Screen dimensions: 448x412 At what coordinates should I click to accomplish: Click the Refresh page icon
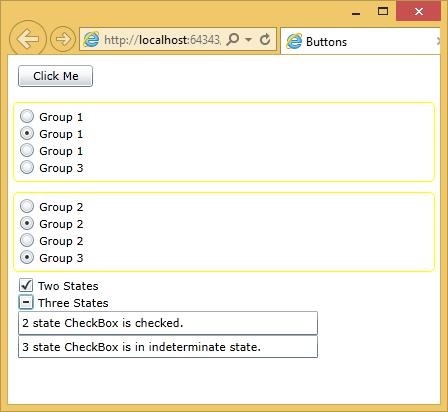point(265,40)
